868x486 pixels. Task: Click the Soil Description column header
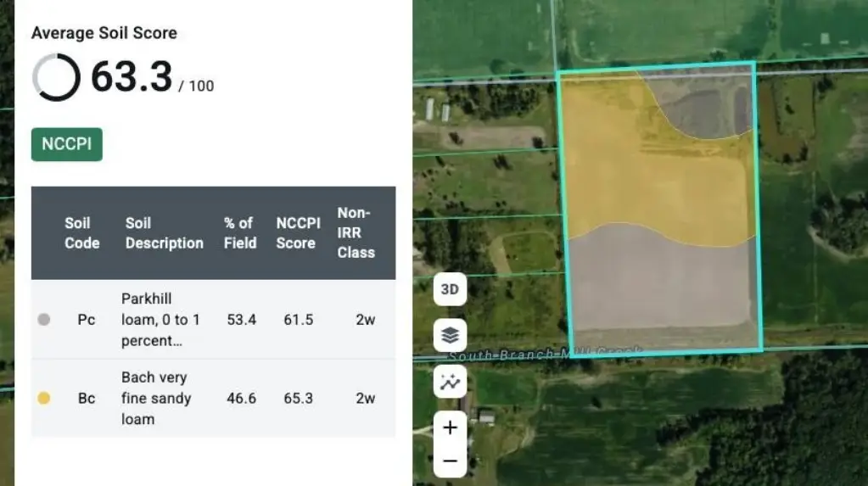[x=164, y=233]
